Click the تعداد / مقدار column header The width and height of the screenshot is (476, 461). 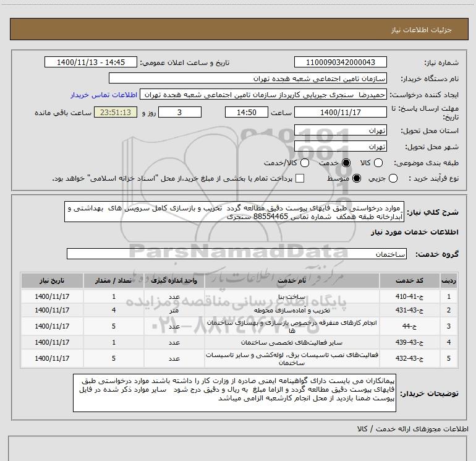pyautogui.click(x=114, y=280)
